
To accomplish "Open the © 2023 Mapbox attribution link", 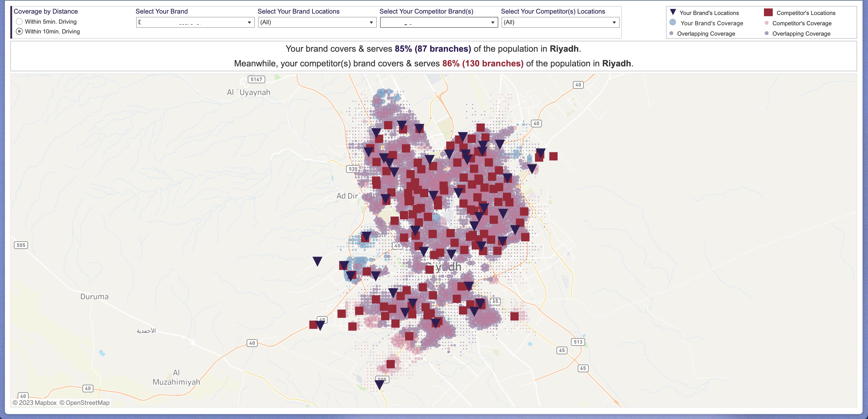I will coord(35,402).
